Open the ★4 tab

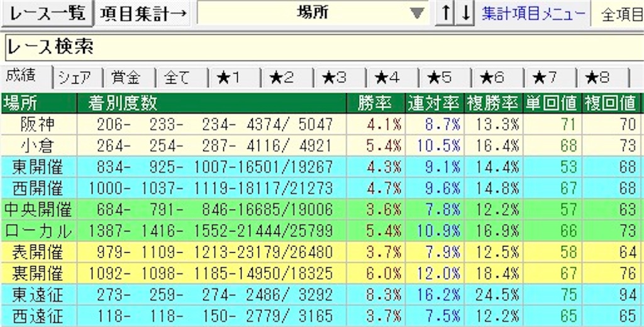(392, 78)
